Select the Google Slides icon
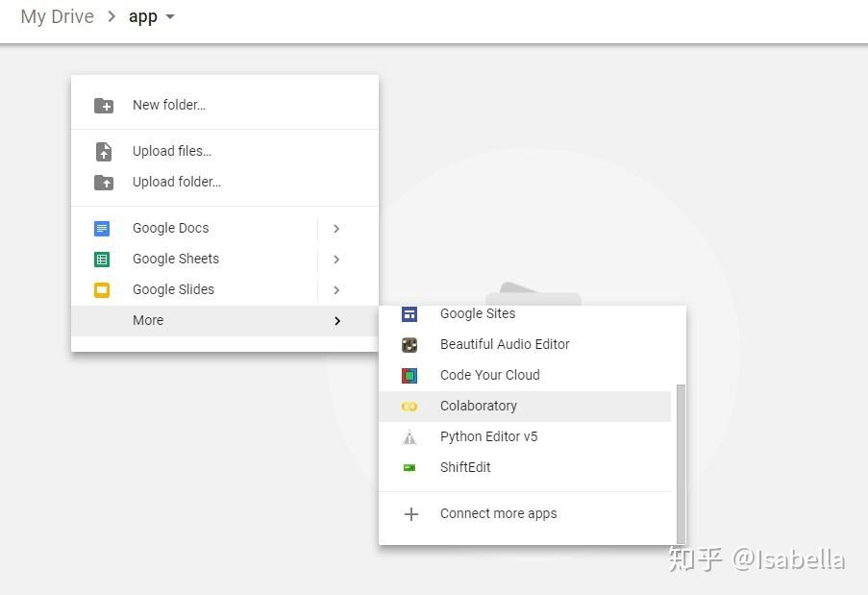868x595 pixels. (103, 289)
